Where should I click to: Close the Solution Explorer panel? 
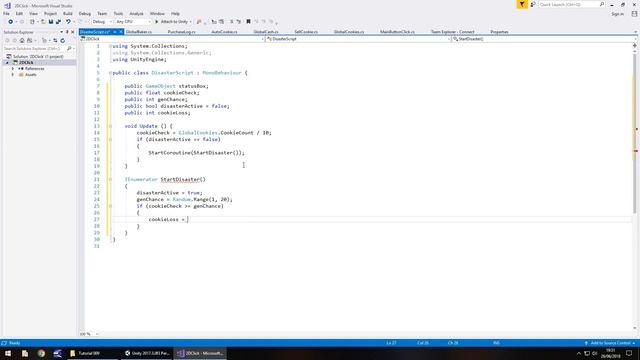click(73, 32)
